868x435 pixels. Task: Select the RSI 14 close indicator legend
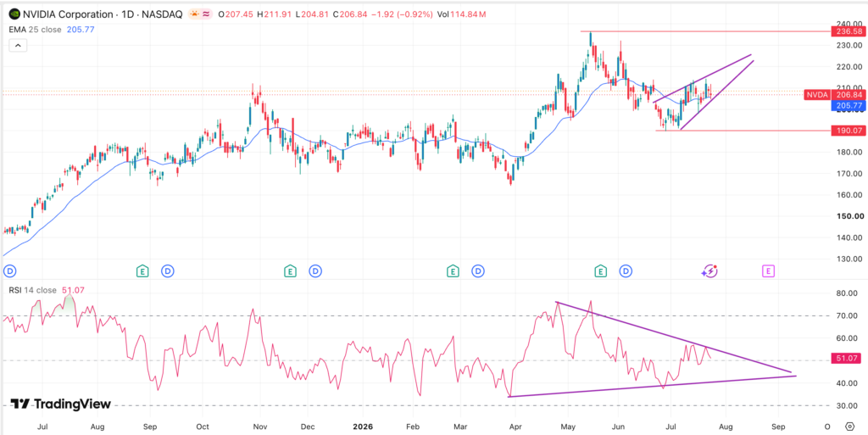33,290
